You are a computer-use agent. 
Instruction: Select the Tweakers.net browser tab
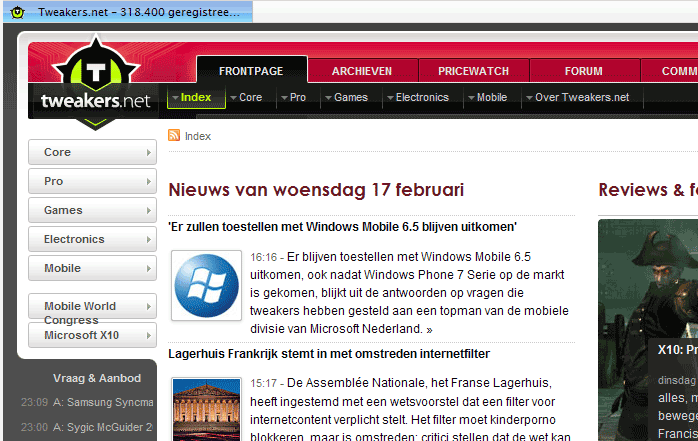coord(128,12)
